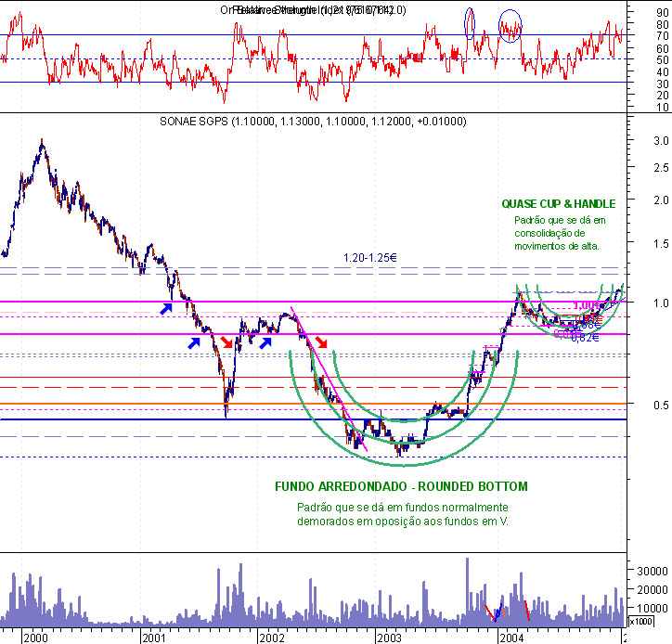The width and height of the screenshot is (672, 644).
Task: Jump to the 2000 year label
Action: pyautogui.click(x=35, y=637)
